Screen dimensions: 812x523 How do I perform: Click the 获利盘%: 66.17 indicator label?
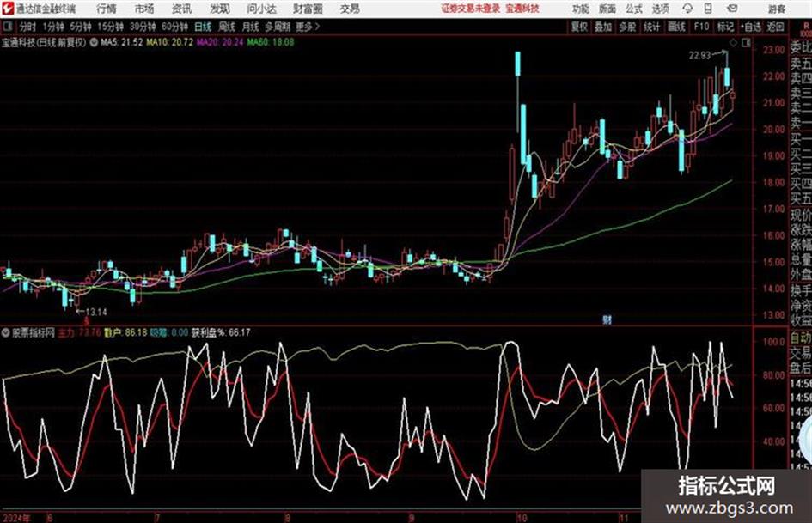[x=221, y=332]
